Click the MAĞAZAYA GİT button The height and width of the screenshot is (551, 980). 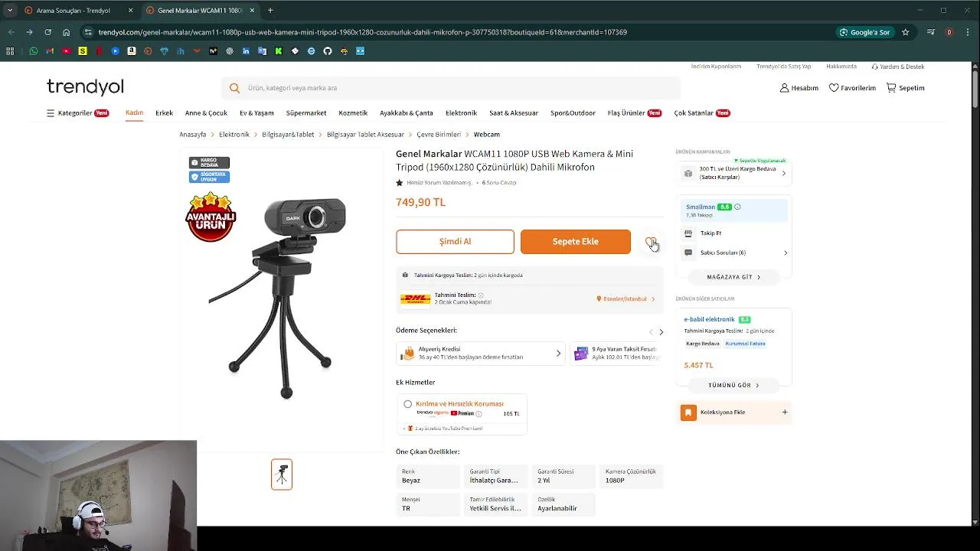(x=733, y=277)
